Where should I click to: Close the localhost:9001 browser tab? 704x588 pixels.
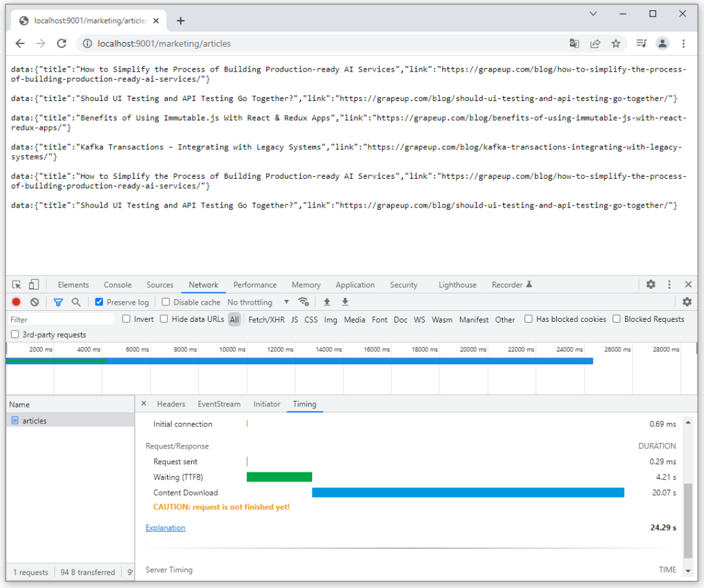pyautogui.click(x=156, y=21)
